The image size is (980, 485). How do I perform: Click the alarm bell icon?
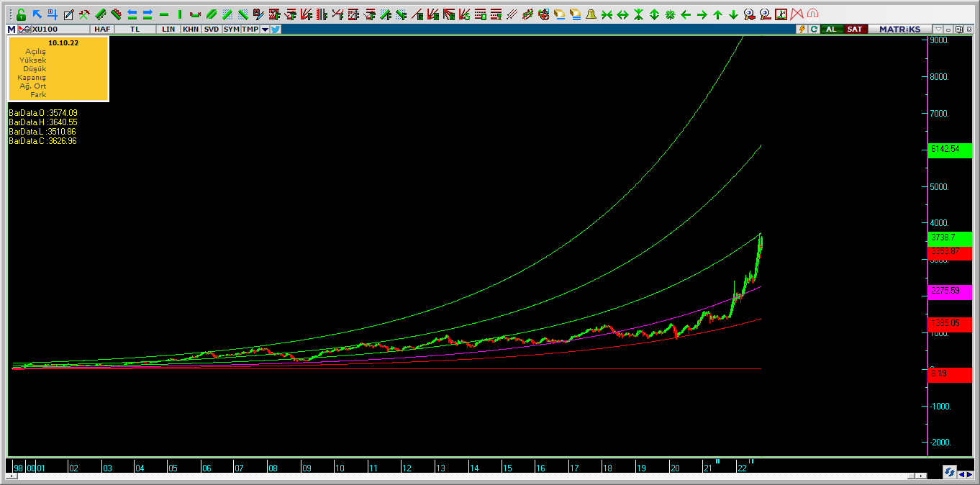click(x=591, y=14)
